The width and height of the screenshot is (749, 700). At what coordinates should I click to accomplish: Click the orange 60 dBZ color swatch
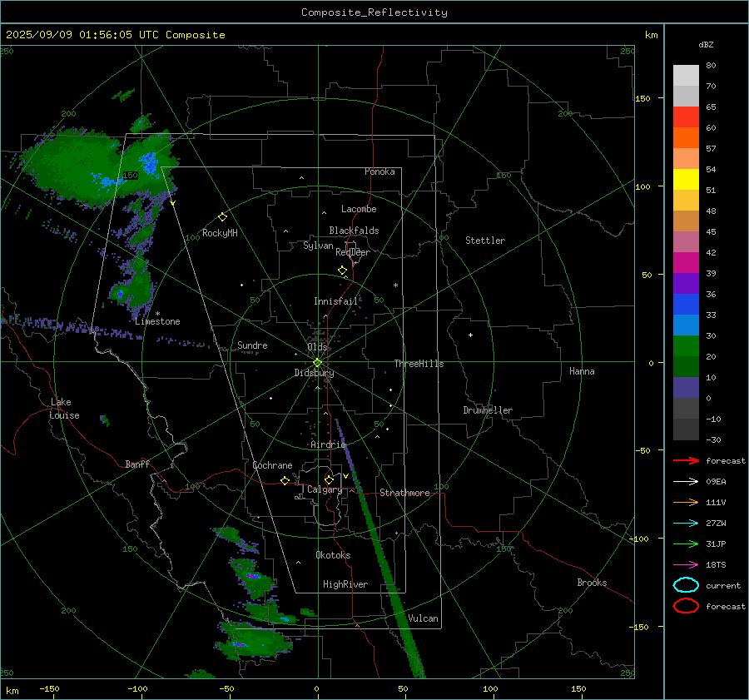686,138
